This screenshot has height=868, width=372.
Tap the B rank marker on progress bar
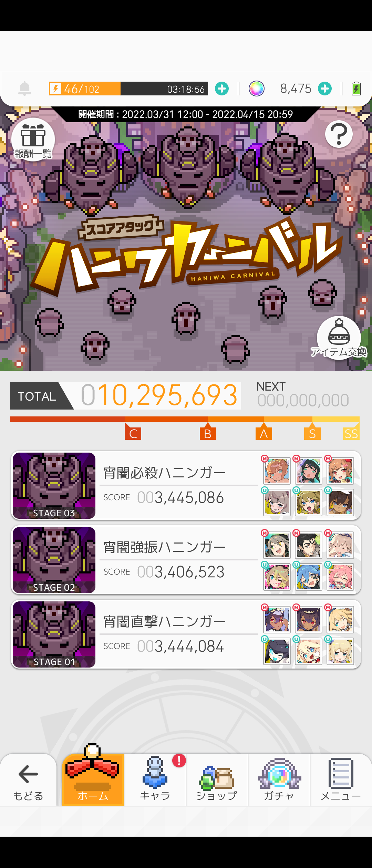click(x=208, y=432)
